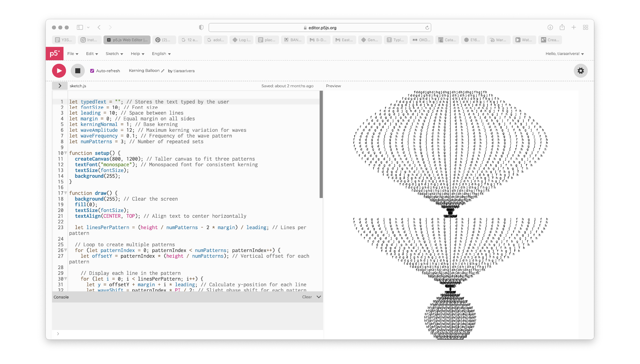
Task: Click the Safari address bar editor.p5js.org
Action: pyautogui.click(x=320, y=28)
